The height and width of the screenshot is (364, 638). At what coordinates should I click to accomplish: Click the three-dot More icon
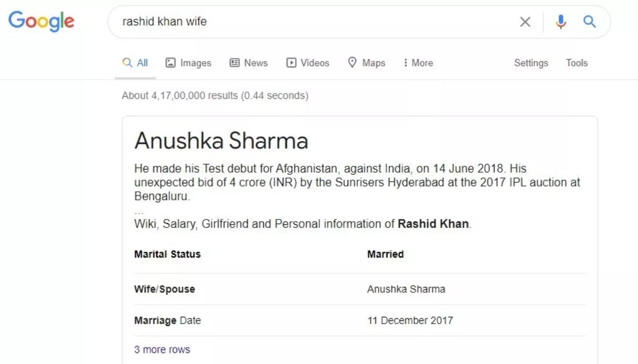(406, 63)
